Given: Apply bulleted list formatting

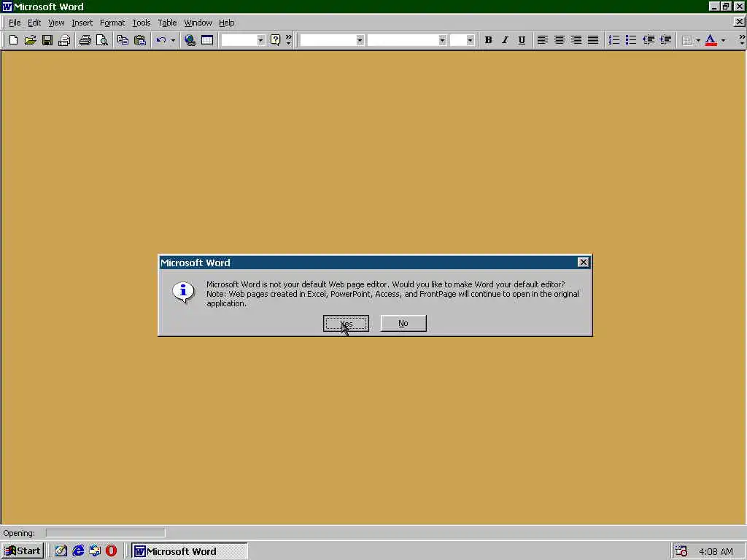Looking at the screenshot, I should [x=631, y=40].
